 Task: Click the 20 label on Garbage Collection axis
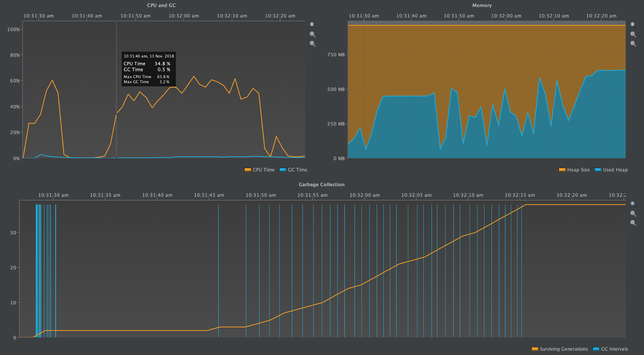click(13, 267)
